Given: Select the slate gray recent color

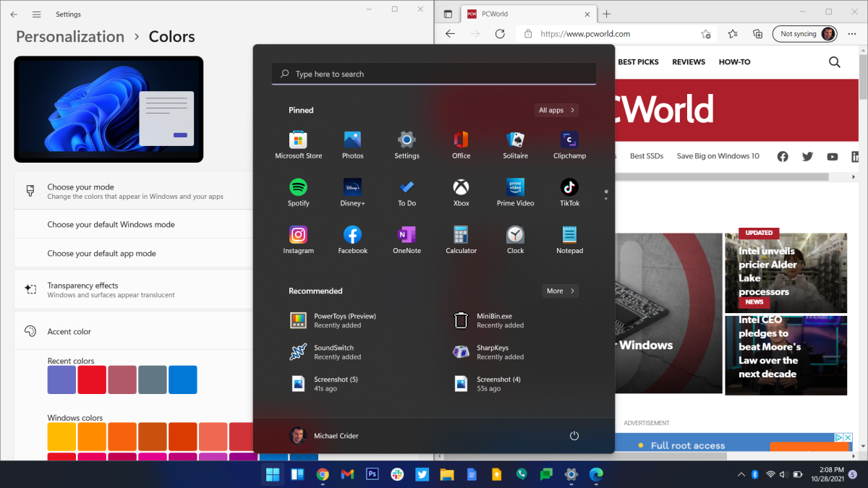Looking at the screenshot, I should 153,380.
